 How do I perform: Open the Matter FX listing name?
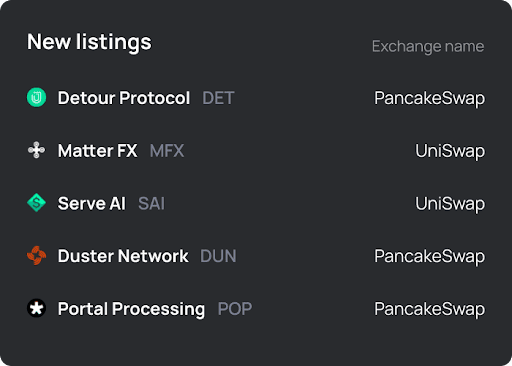97,151
